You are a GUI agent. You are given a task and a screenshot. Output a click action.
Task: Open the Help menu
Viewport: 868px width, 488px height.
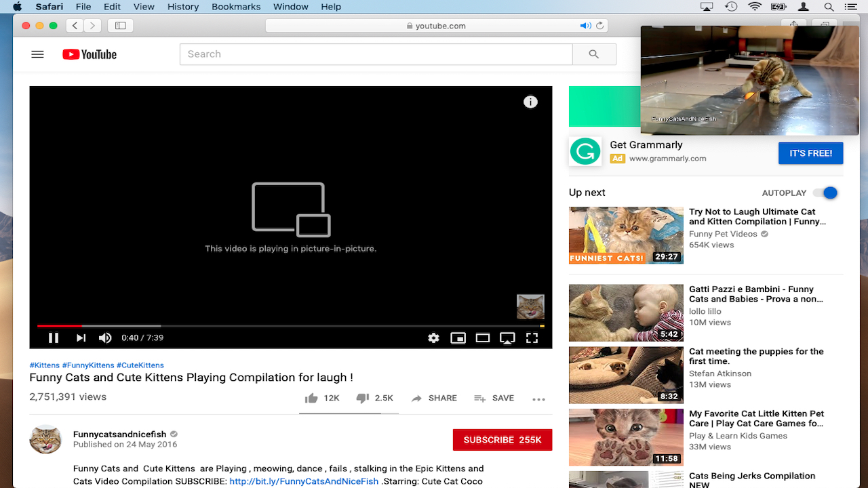(x=331, y=7)
